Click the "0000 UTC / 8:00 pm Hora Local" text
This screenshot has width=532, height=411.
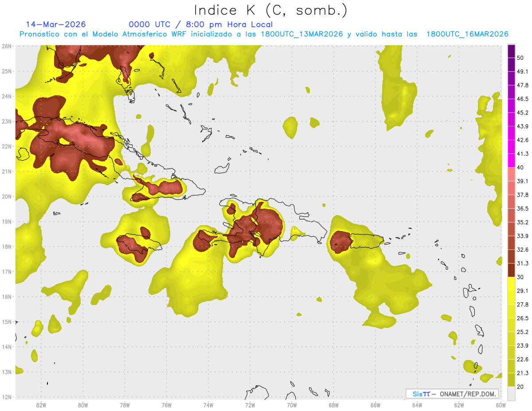click(201, 24)
